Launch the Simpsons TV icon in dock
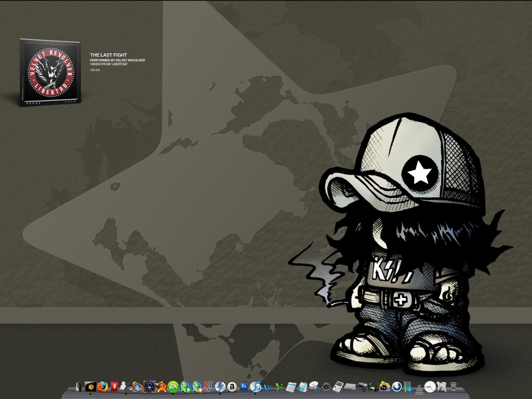 (385, 387)
